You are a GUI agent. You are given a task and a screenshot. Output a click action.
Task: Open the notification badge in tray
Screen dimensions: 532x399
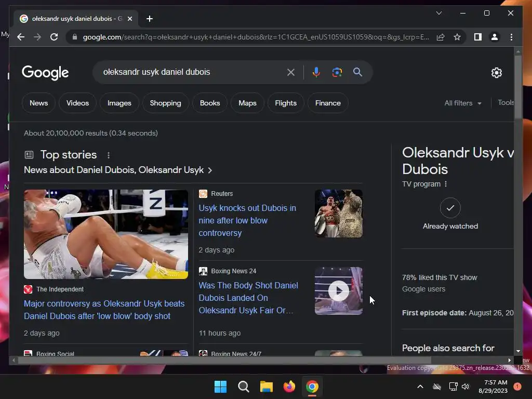coord(517,386)
